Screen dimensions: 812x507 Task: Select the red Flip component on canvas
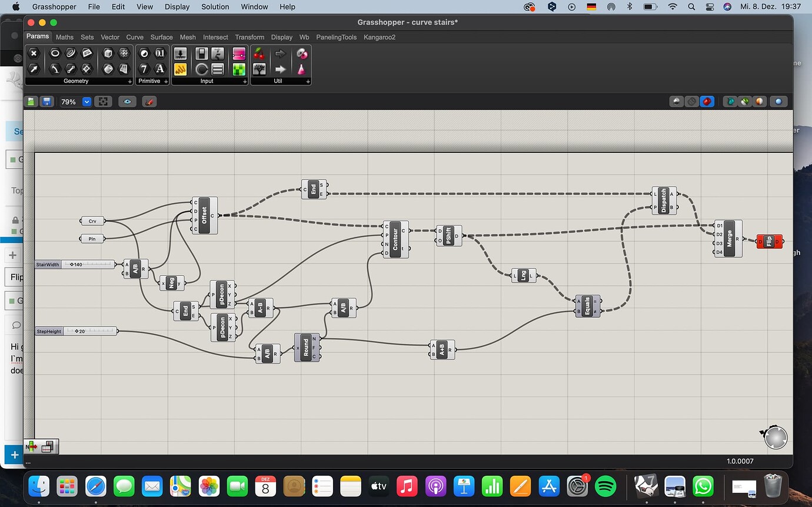coord(770,241)
